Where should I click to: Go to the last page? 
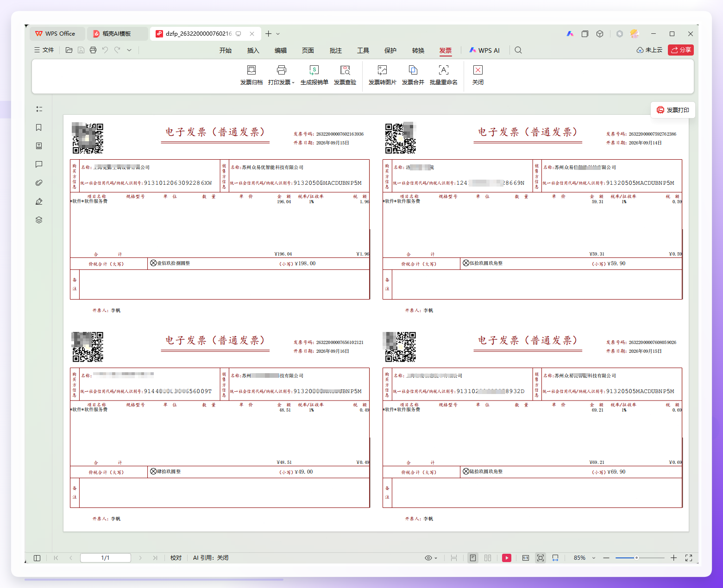(155, 558)
